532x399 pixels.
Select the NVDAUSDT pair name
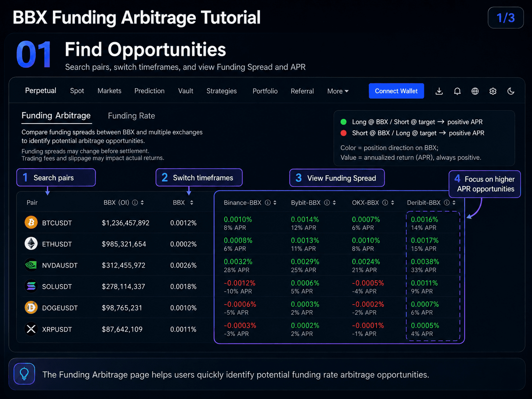60,266
